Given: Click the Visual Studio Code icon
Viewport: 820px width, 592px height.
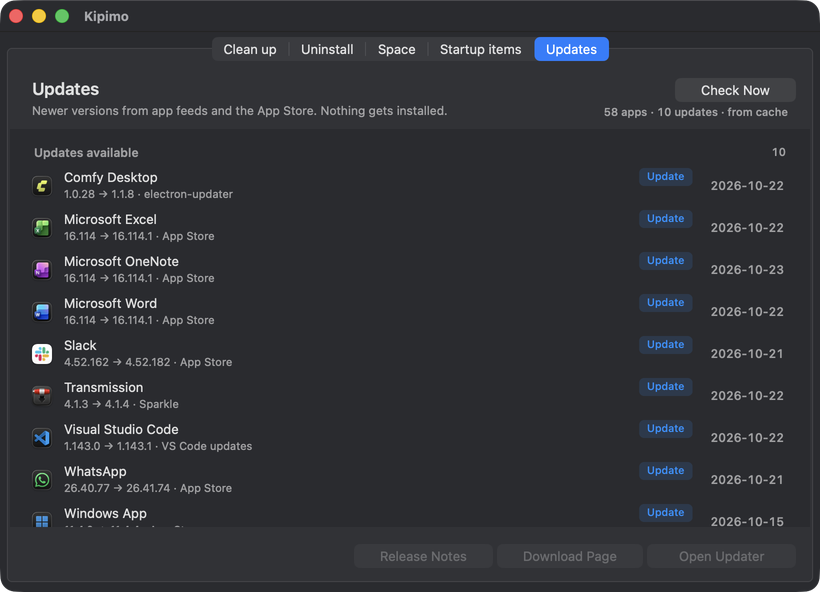Looking at the screenshot, I should pos(42,438).
